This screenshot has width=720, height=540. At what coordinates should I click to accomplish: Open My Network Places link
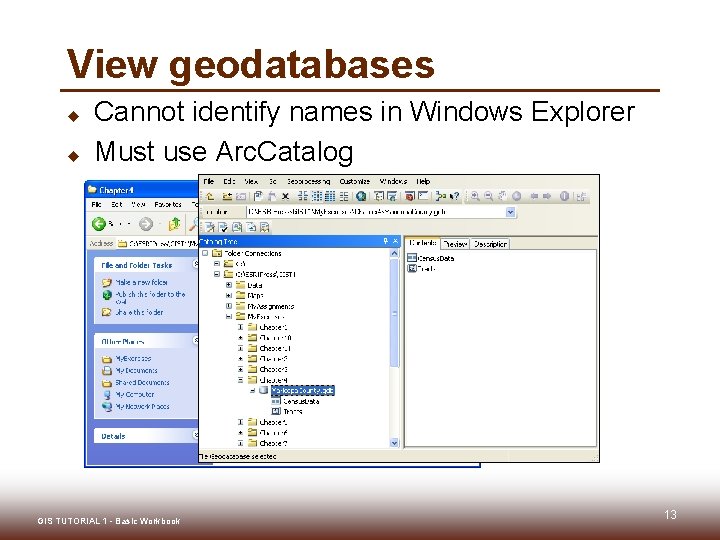pos(142,406)
